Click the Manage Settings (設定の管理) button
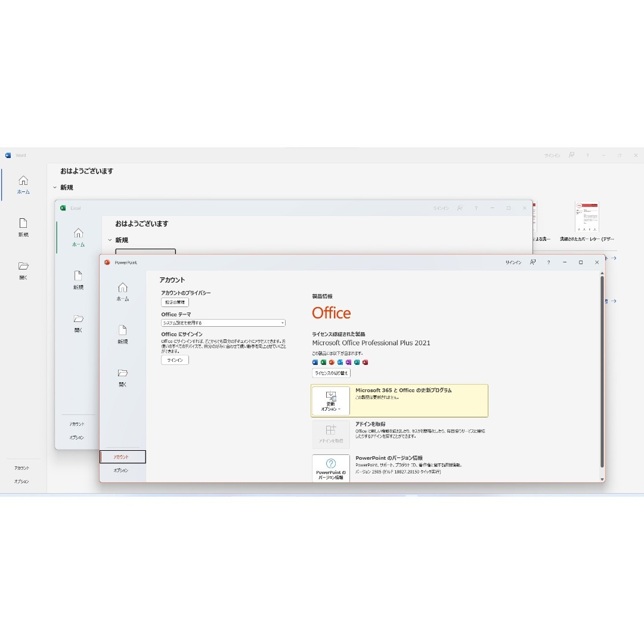 [x=175, y=302]
